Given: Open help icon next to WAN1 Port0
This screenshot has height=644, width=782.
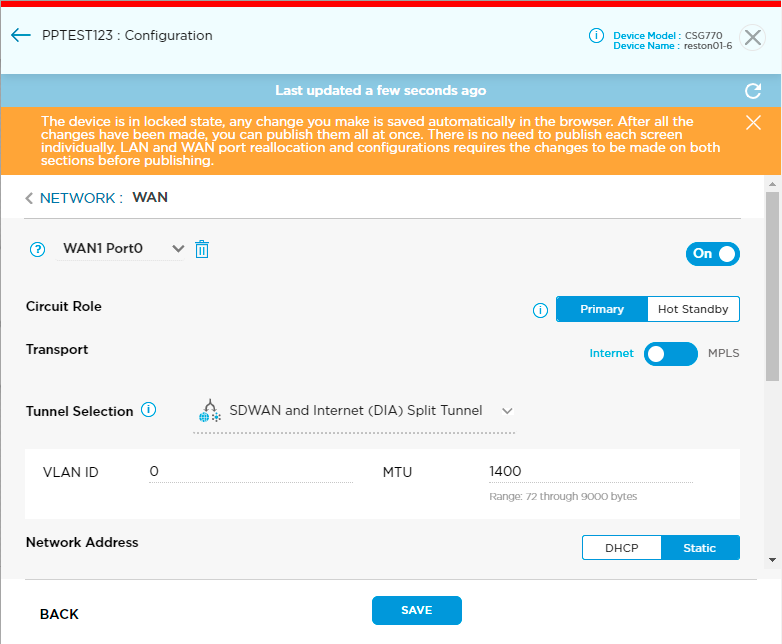Looking at the screenshot, I should [x=37, y=249].
